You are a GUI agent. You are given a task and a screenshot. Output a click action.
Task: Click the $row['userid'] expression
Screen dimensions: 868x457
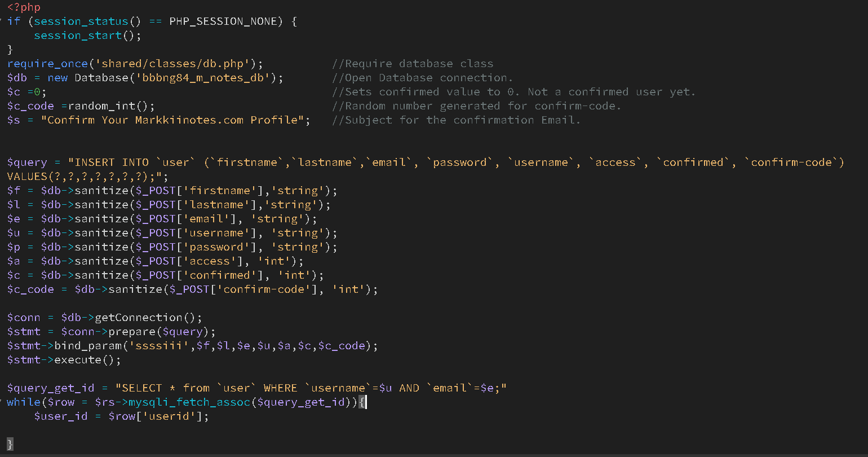(x=156, y=416)
